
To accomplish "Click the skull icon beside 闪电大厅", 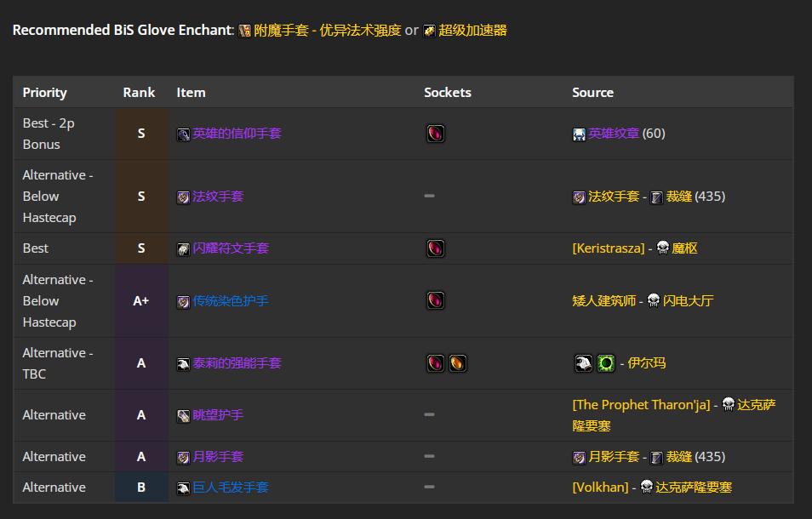I will pyautogui.click(x=654, y=301).
